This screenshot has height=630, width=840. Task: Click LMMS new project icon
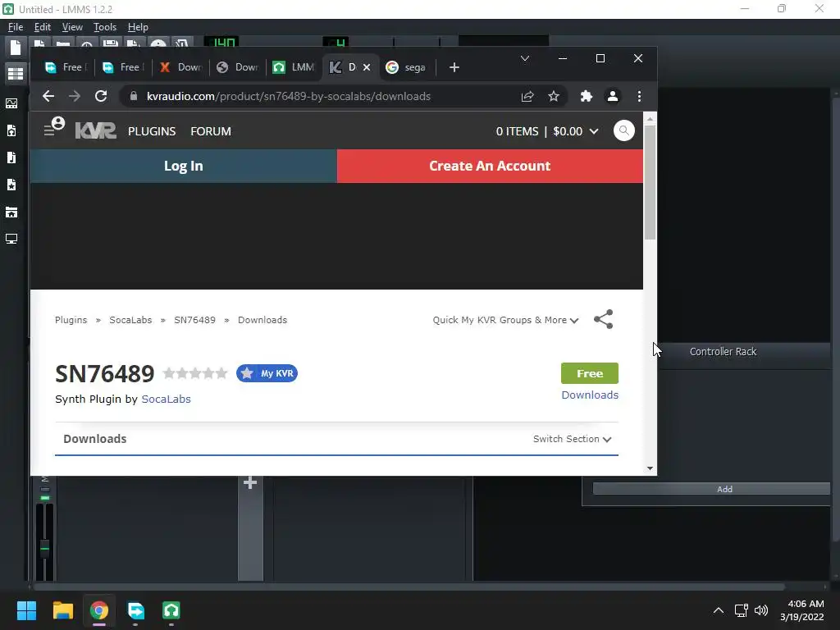point(15,48)
